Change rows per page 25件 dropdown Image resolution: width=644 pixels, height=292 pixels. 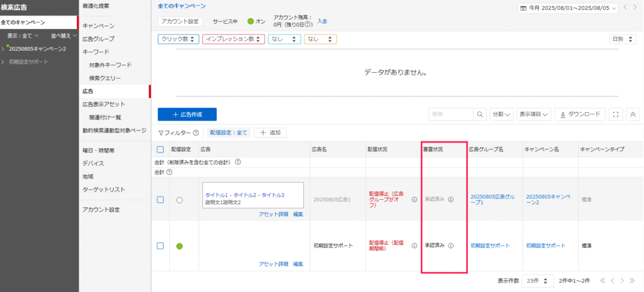tap(538, 281)
